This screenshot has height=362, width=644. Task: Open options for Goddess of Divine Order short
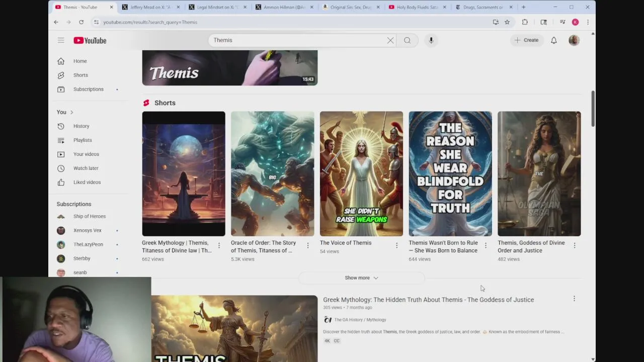pyautogui.click(x=575, y=245)
